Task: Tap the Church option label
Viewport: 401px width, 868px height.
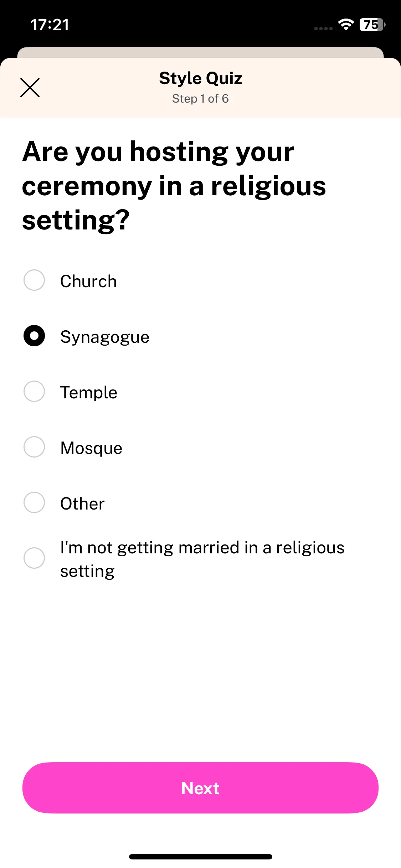Action: [x=88, y=281]
